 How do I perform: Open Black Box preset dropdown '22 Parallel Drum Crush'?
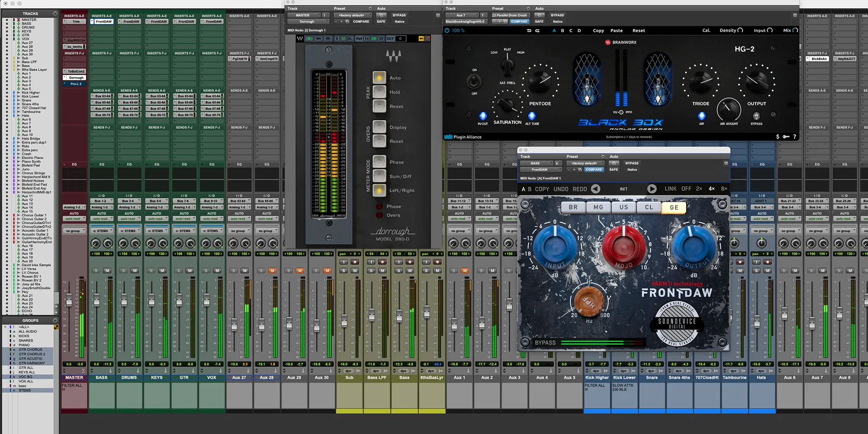[511, 15]
